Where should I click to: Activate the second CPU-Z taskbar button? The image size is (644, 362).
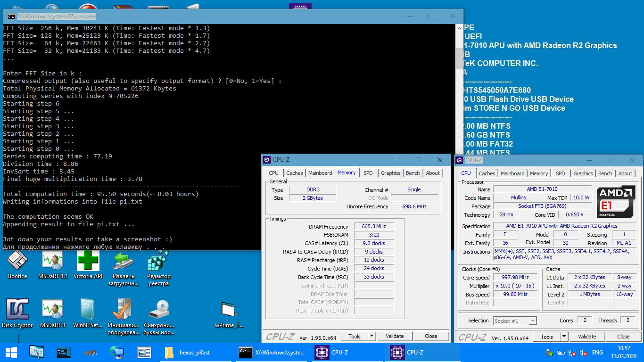(423, 352)
